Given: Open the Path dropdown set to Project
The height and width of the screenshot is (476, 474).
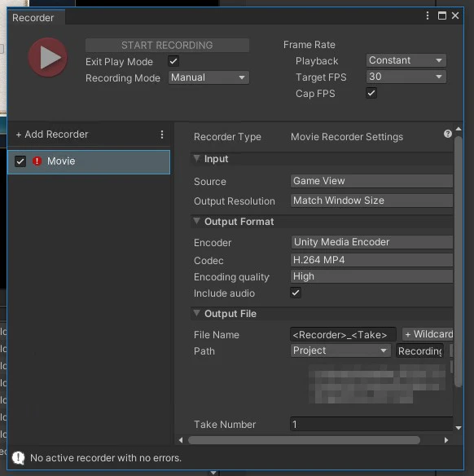Looking at the screenshot, I should pyautogui.click(x=340, y=350).
